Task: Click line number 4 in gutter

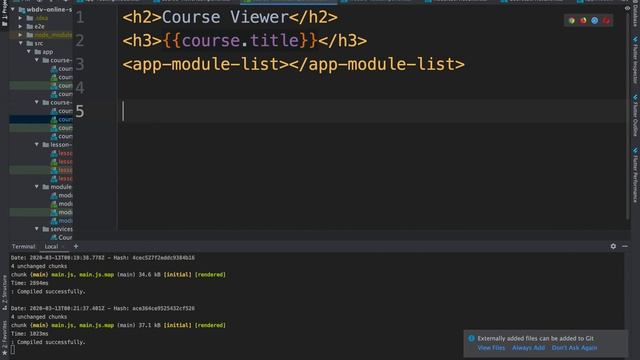Action: coord(80,88)
